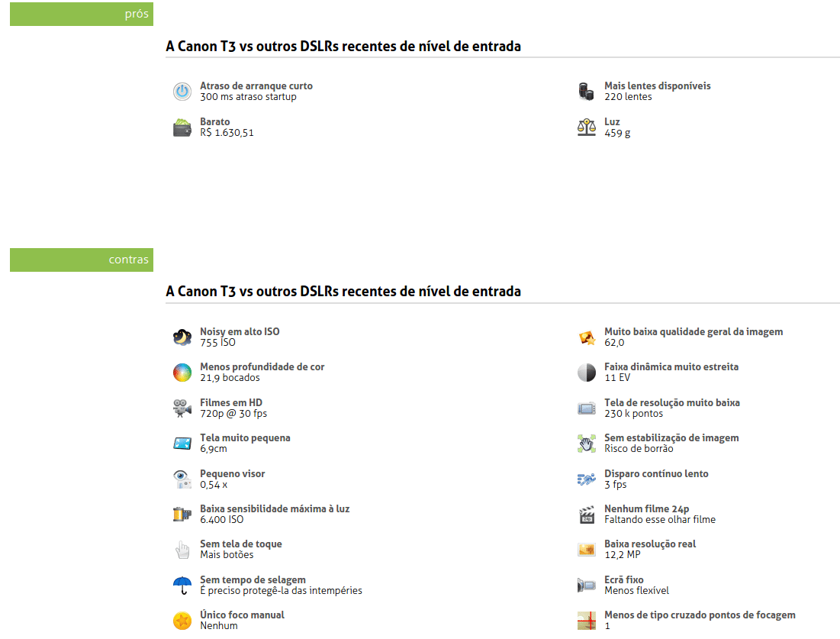Click the Disparo contínuo lento heading
The image size is (840, 639).
(x=656, y=474)
